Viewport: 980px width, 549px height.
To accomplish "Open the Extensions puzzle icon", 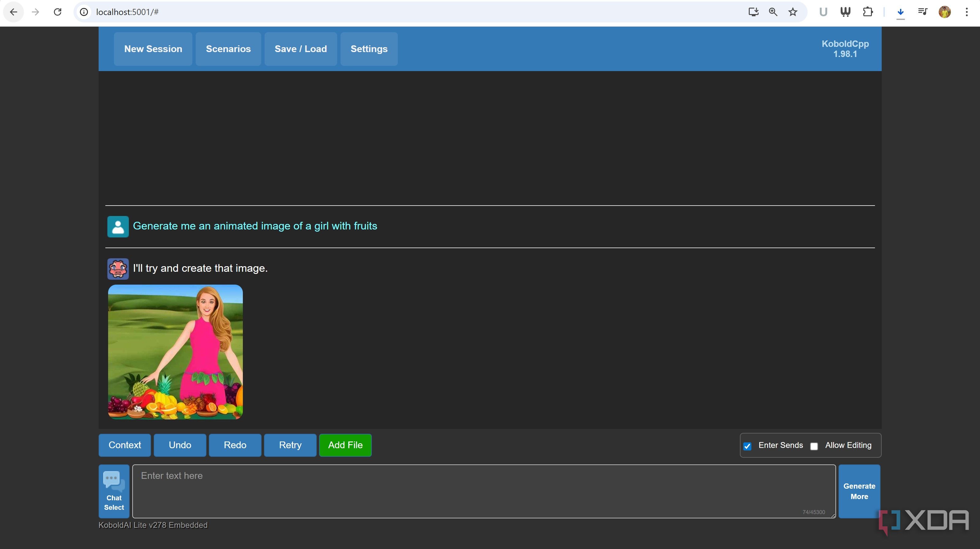I will (868, 12).
